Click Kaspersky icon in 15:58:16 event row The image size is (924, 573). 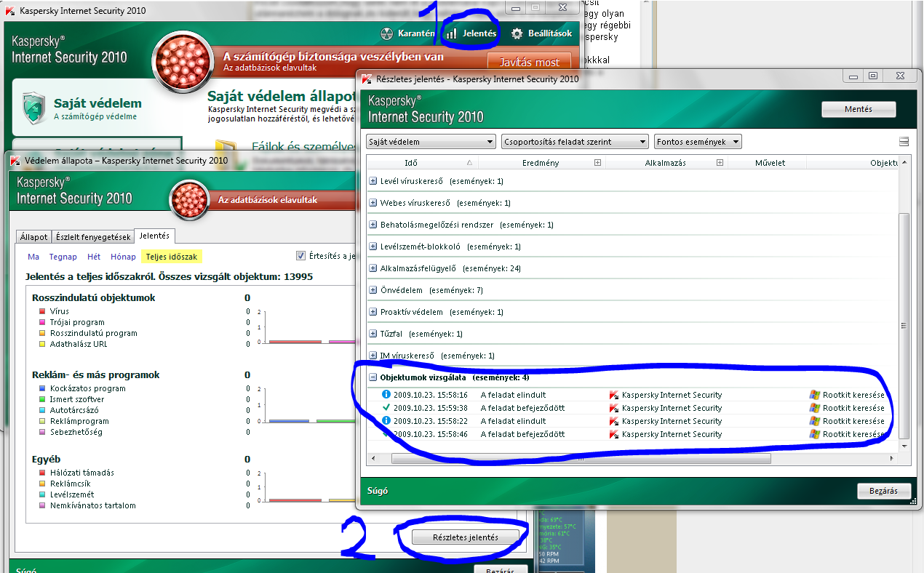(x=614, y=395)
